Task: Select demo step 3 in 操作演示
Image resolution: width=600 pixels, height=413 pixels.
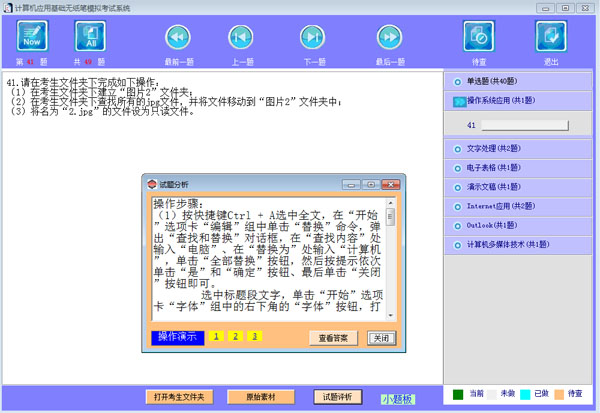Action: click(255, 337)
